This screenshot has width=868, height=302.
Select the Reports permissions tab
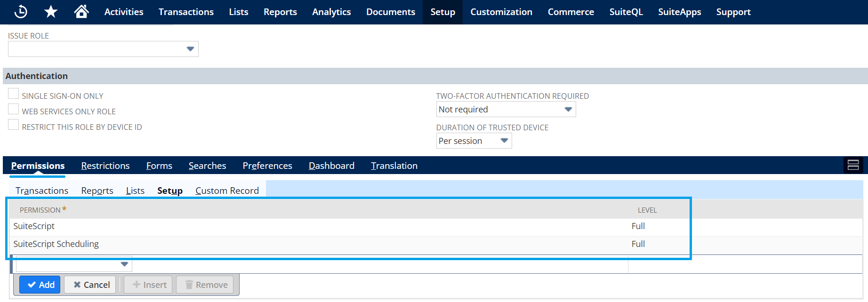[x=97, y=191]
